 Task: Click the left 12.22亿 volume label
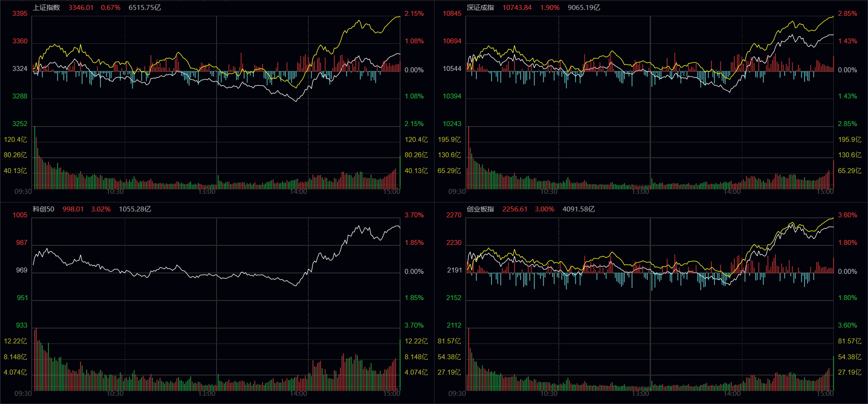pyautogui.click(x=15, y=341)
